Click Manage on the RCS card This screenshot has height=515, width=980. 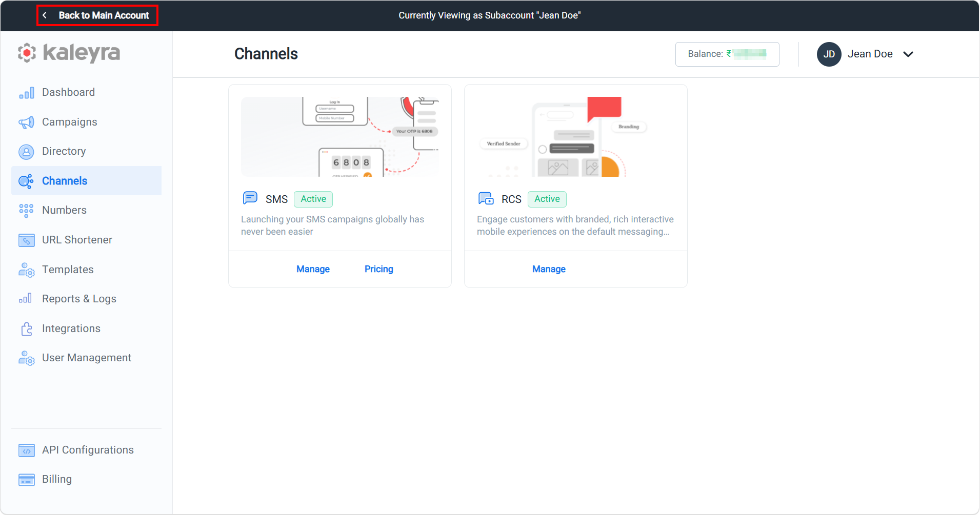[549, 269]
